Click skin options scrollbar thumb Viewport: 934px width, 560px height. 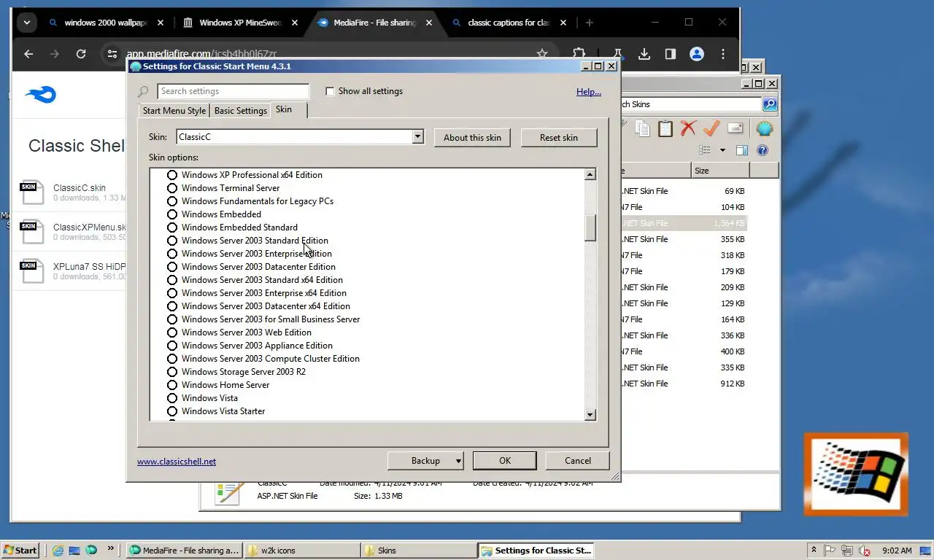tap(590, 227)
